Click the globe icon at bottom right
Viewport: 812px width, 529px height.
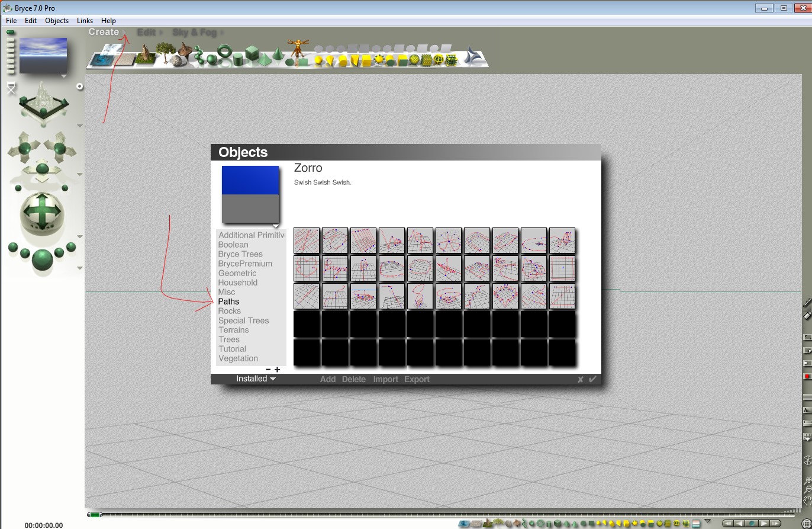805,523
